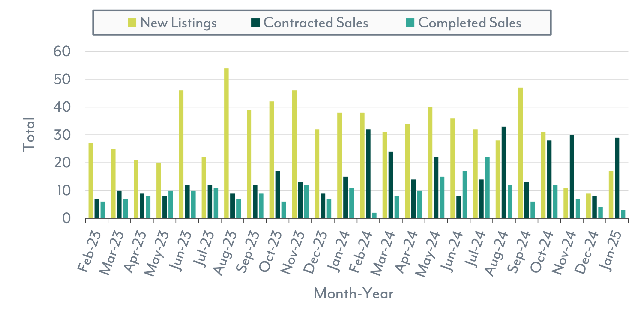Select the New Listings legend label
The image size is (644, 316).
(x=178, y=23)
